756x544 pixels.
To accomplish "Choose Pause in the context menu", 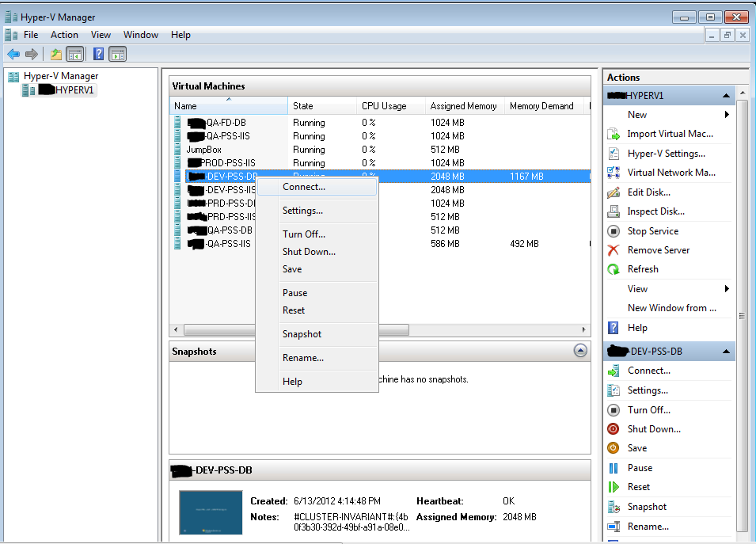I will tap(317, 293).
